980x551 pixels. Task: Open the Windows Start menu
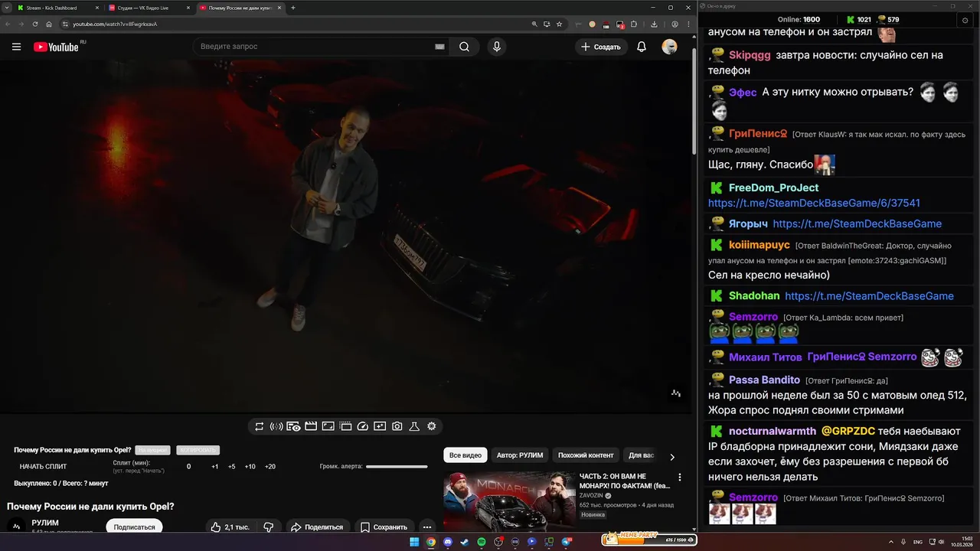tap(414, 542)
